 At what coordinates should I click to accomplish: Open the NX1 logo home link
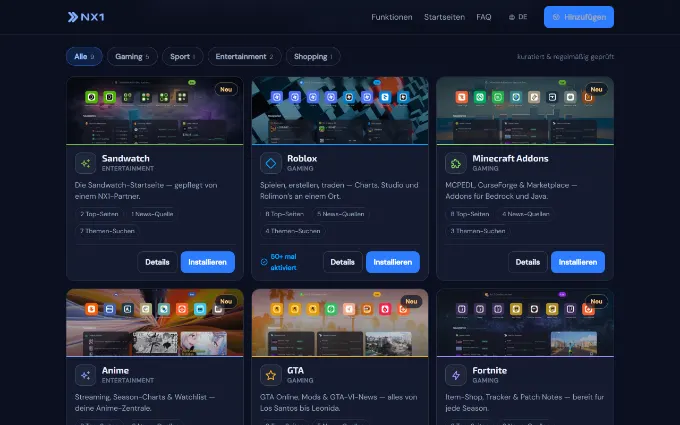(86, 17)
